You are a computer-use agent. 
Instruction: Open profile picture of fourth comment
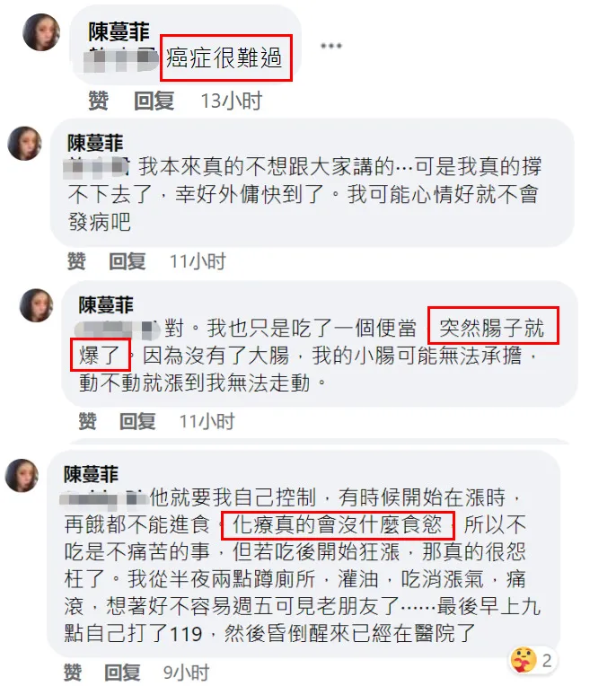click(22, 476)
